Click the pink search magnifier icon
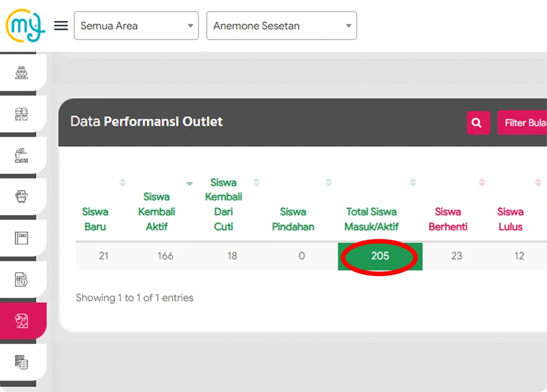Viewport: 547px width, 392px height. click(x=478, y=123)
